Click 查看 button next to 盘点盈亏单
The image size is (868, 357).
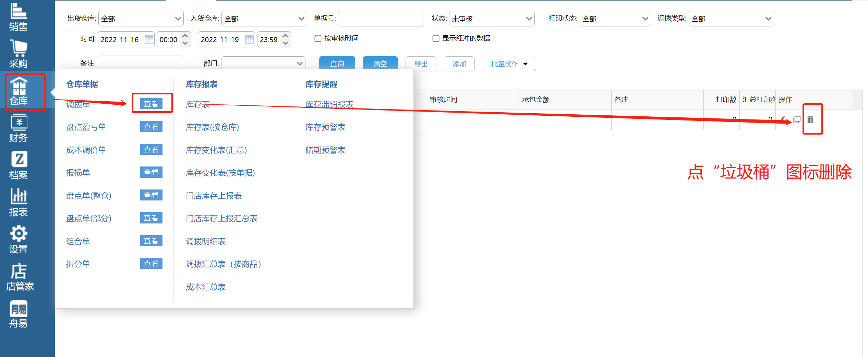point(151,127)
